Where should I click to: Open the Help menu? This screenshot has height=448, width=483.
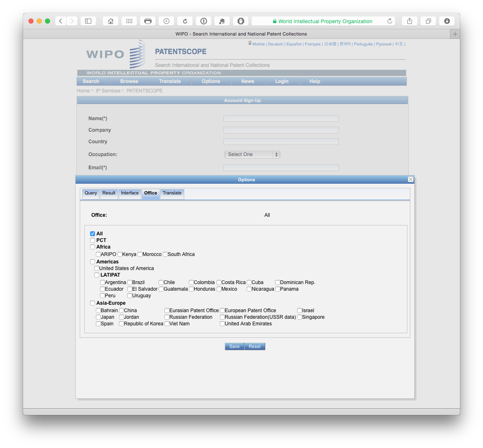point(314,81)
